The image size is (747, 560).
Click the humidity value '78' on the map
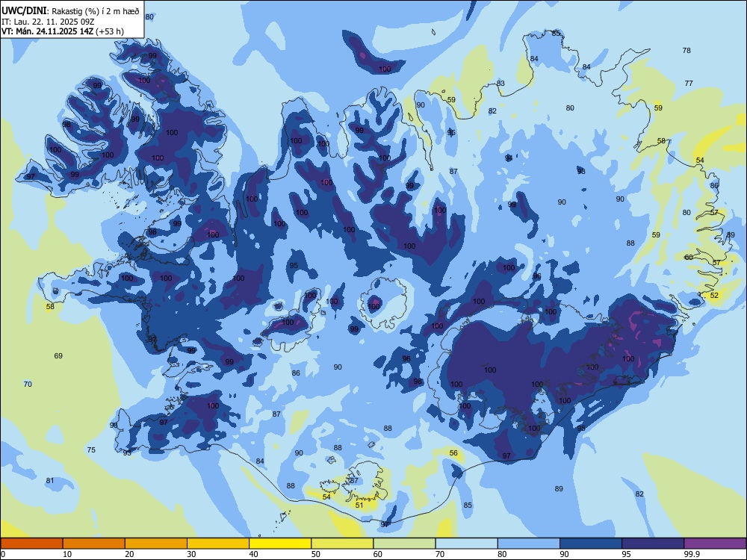pyautogui.click(x=686, y=51)
